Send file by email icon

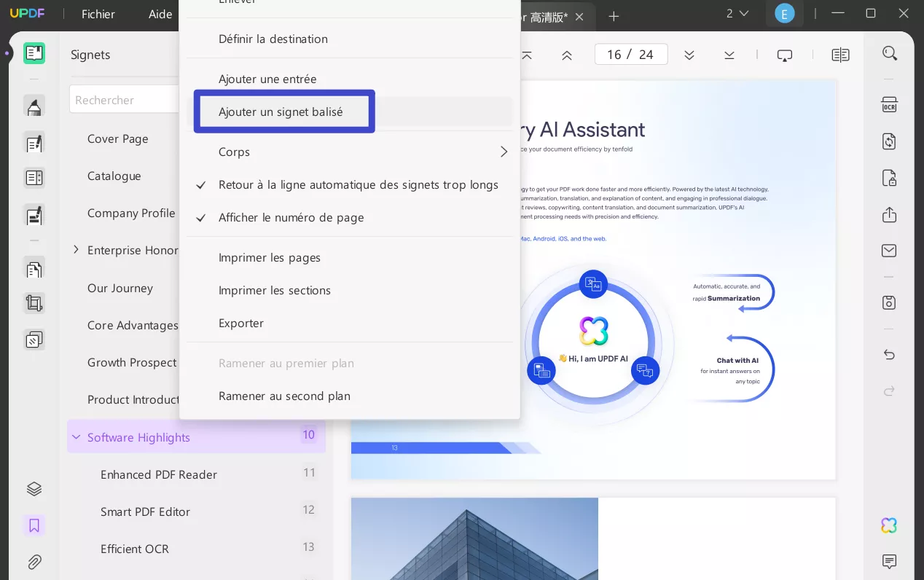point(889,251)
